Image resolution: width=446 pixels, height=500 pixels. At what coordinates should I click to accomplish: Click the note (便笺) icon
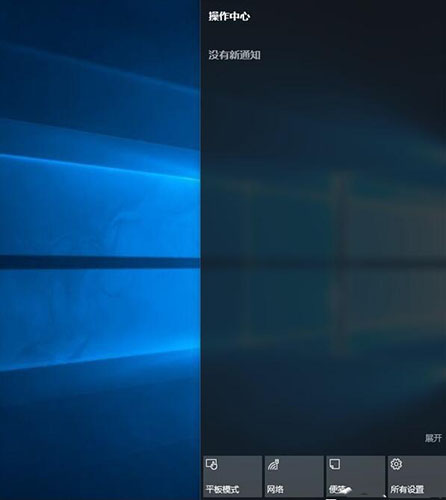point(335,464)
